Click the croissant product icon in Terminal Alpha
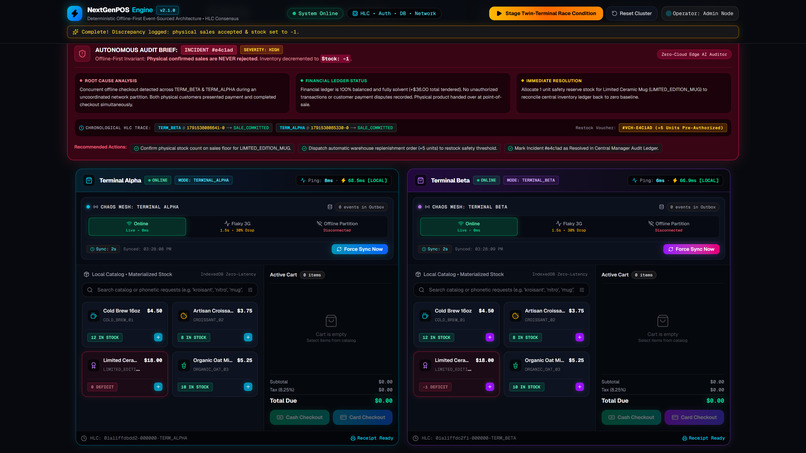Viewport: 806px width, 453px height. [184, 316]
